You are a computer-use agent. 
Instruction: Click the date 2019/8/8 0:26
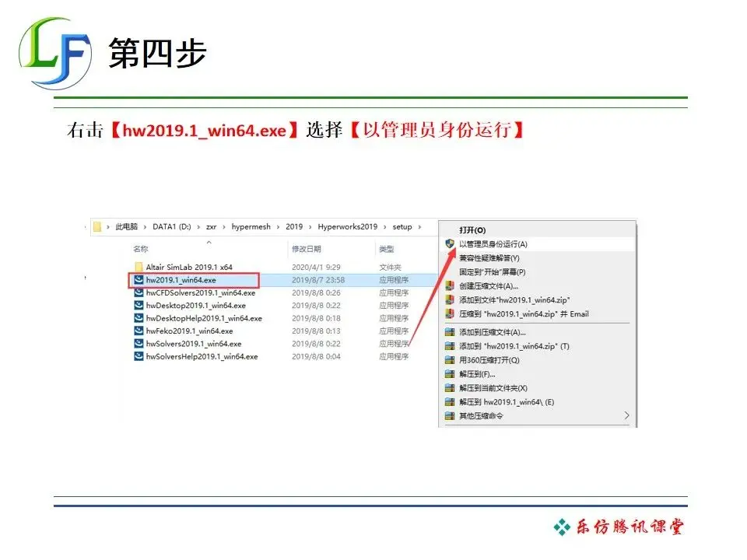point(316,293)
